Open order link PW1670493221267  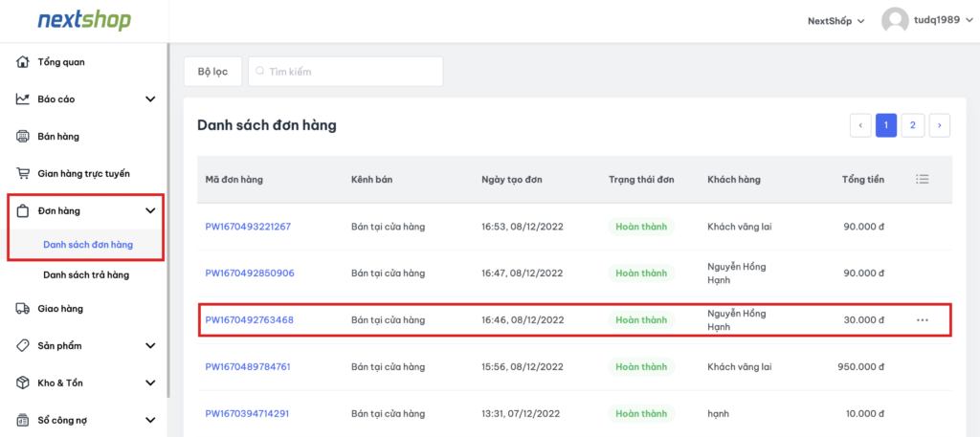point(248,227)
